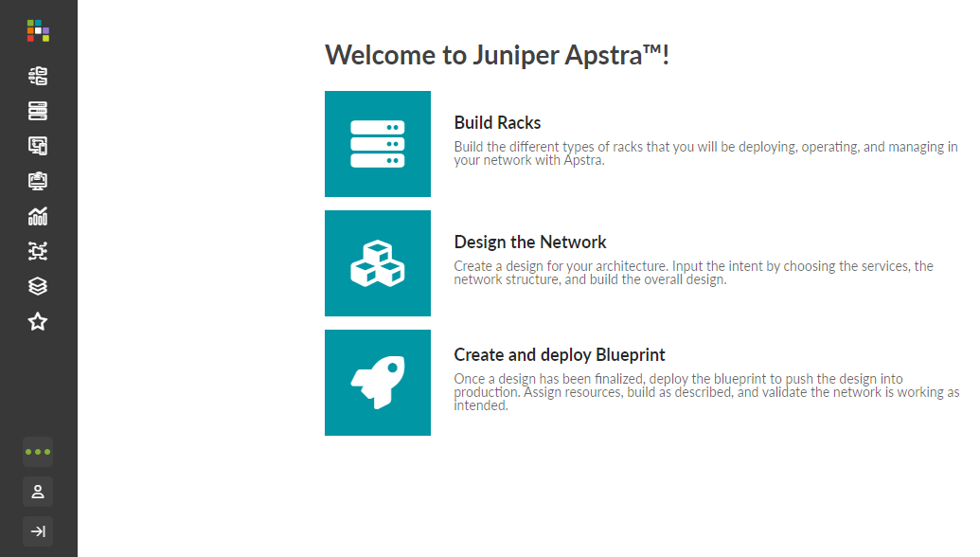Open the Blueprints sidebar icon

pyautogui.click(x=38, y=76)
